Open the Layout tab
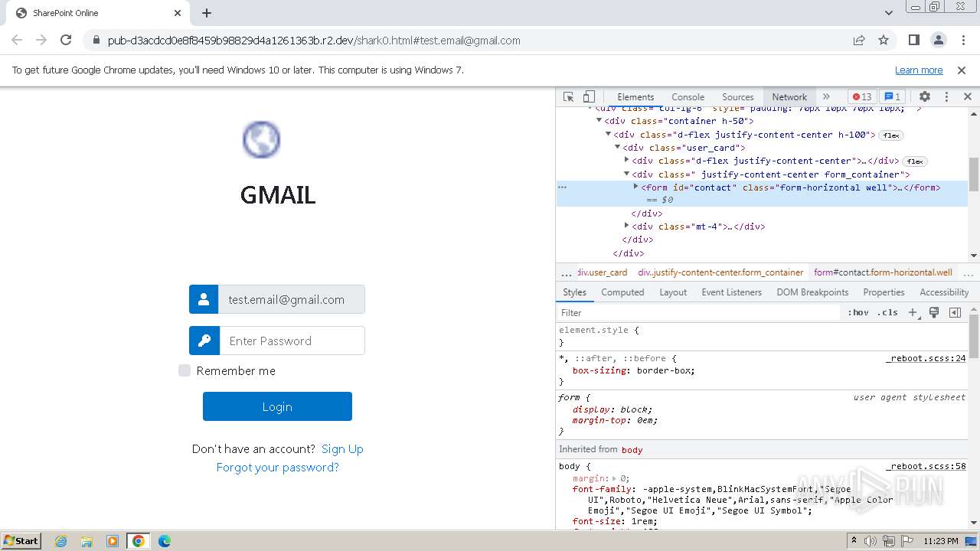 coord(673,292)
